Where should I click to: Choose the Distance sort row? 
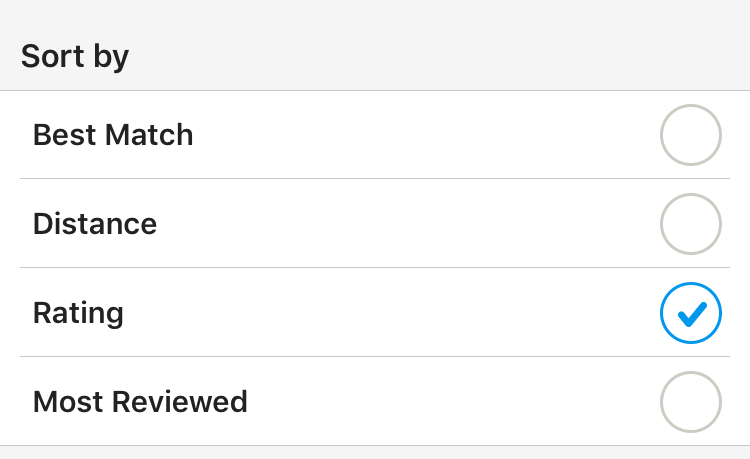[375, 224]
